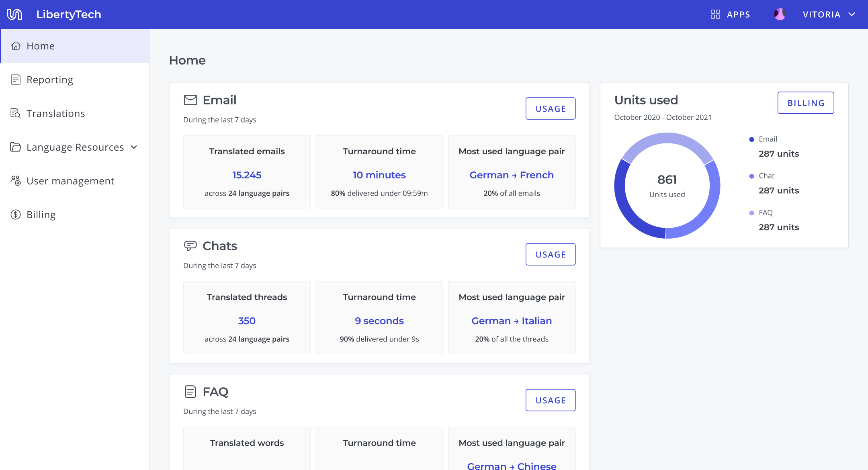Click the dark blue donut chart segment

(x=626, y=209)
